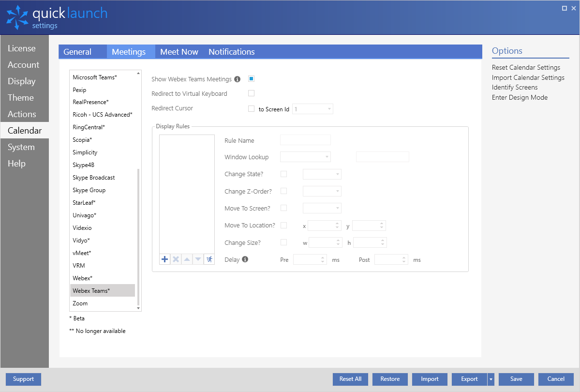Viewport: 580px width, 392px height.
Task: Click the Reset All button
Action: click(350, 379)
